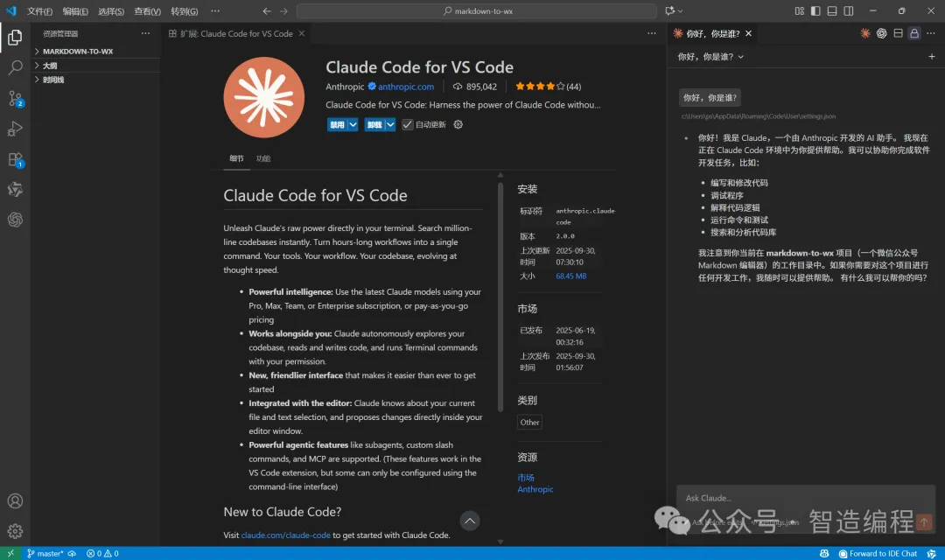This screenshot has height=560, width=945.
Task: Open the Run and Debug view
Action: (x=15, y=129)
